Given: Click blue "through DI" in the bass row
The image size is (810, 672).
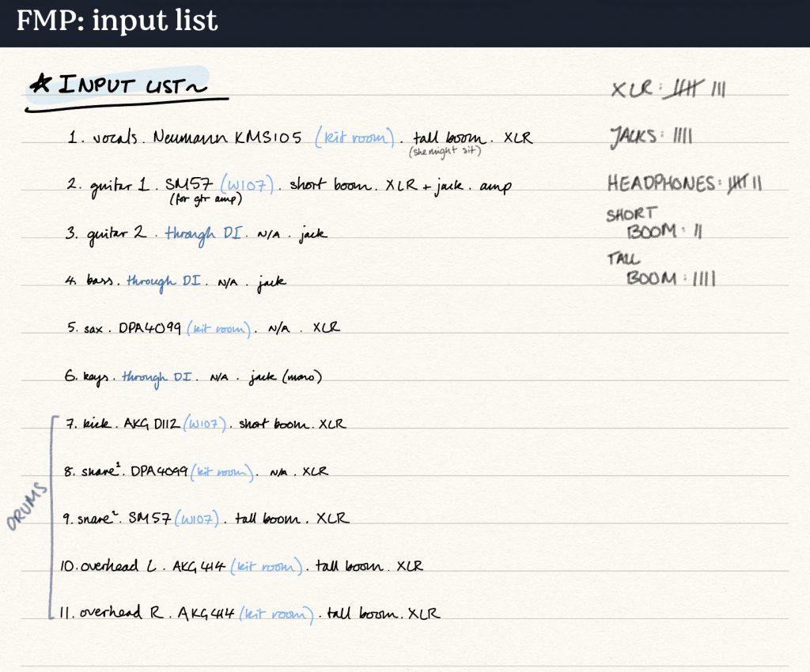Looking at the screenshot, I should pyautogui.click(x=164, y=282).
